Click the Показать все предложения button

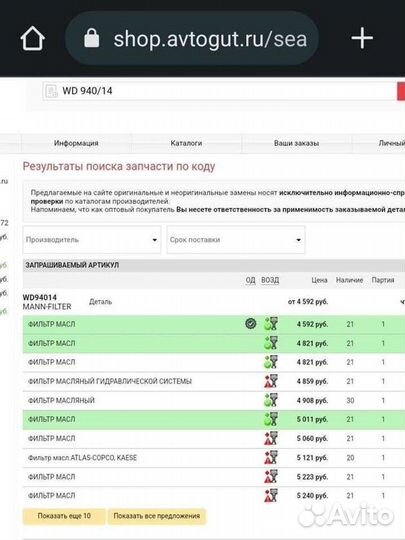click(157, 516)
